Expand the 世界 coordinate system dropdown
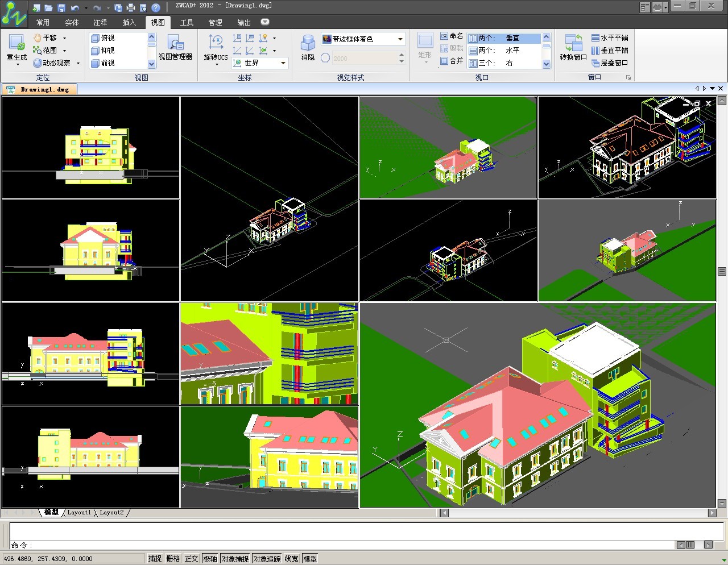 pos(283,63)
